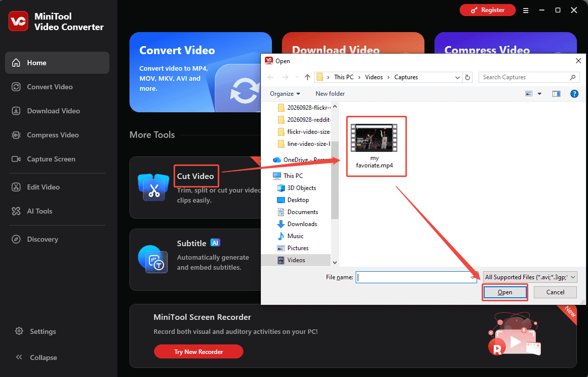Collapse the sidebar with double-chevron icon
The image size is (588, 377).
pos(19,357)
